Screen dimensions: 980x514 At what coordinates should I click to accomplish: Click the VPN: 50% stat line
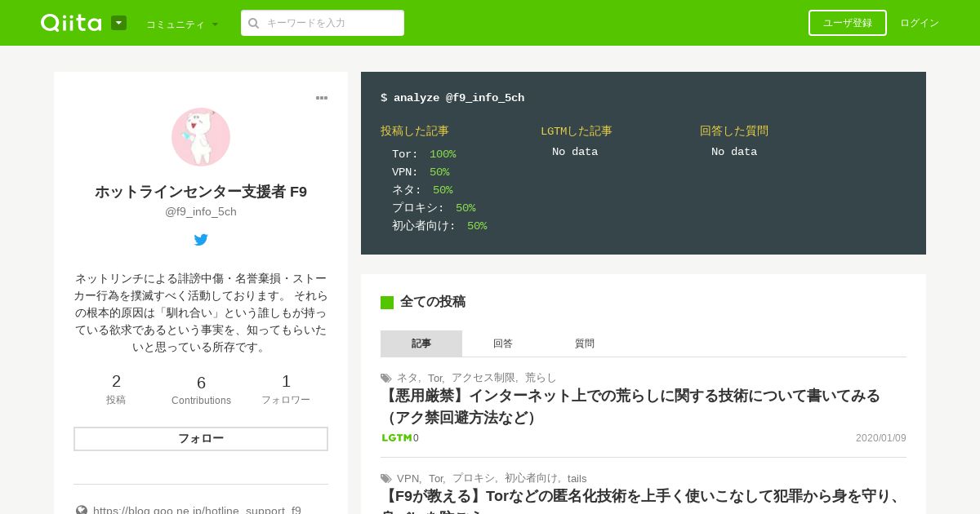click(421, 172)
